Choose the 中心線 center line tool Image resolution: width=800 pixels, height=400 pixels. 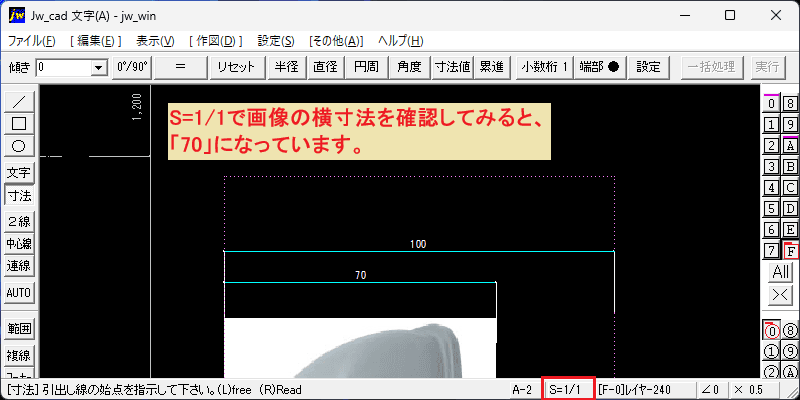(19, 244)
